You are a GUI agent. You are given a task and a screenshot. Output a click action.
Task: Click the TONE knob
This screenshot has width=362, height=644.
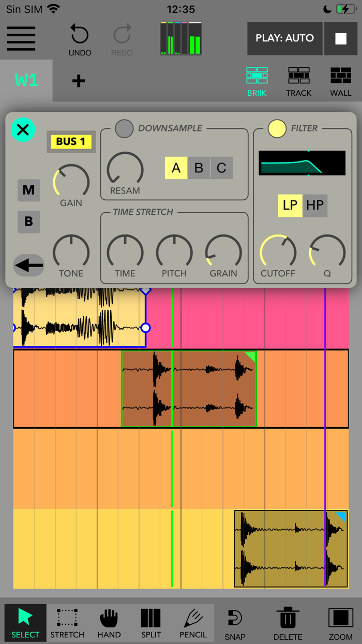[x=71, y=252]
